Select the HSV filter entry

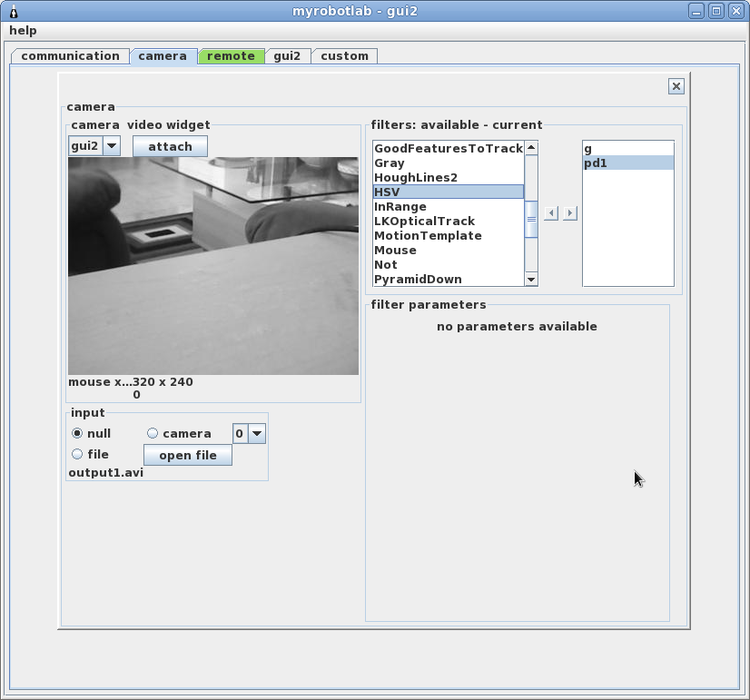click(x=449, y=192)
